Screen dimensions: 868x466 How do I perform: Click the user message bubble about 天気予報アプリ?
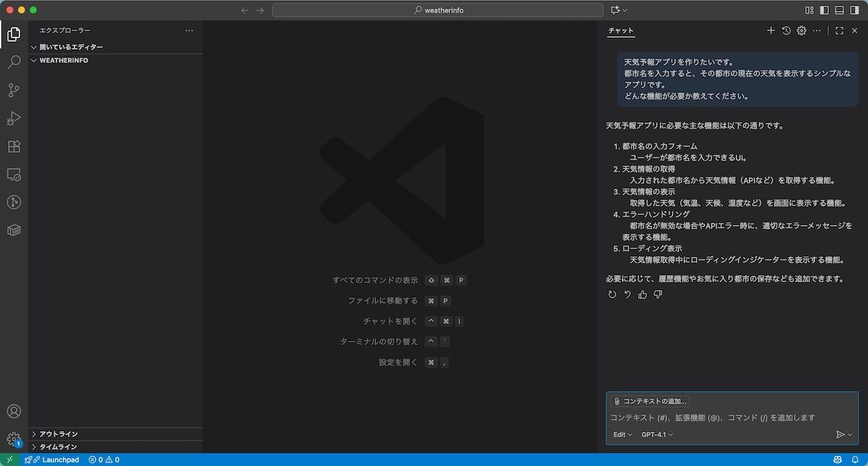(738, 79)
